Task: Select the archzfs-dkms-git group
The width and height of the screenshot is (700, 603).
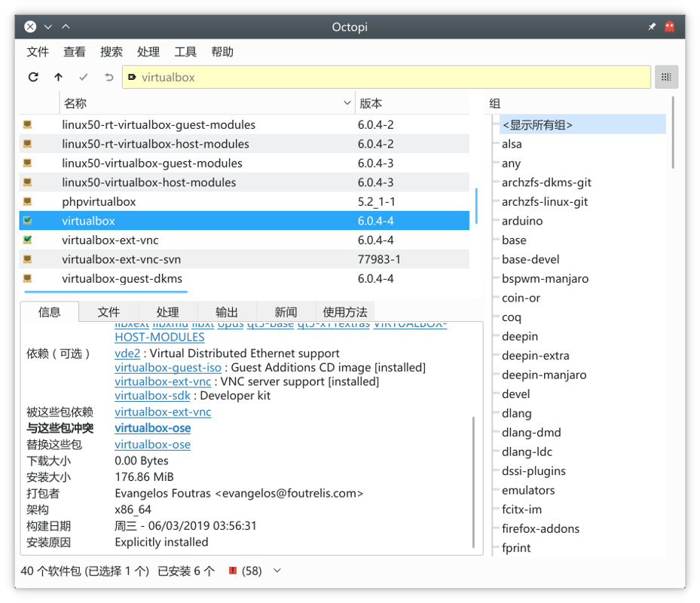Action: pos(546,182)
